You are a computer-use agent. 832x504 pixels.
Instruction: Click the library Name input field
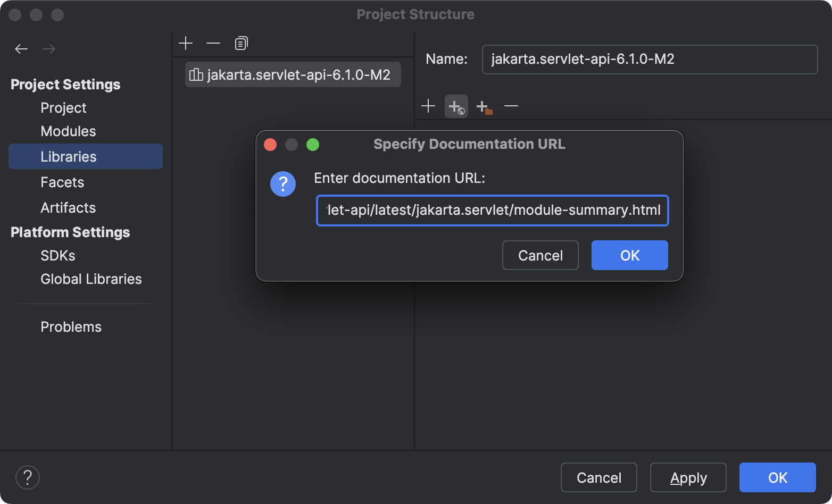tap(649, 60)
